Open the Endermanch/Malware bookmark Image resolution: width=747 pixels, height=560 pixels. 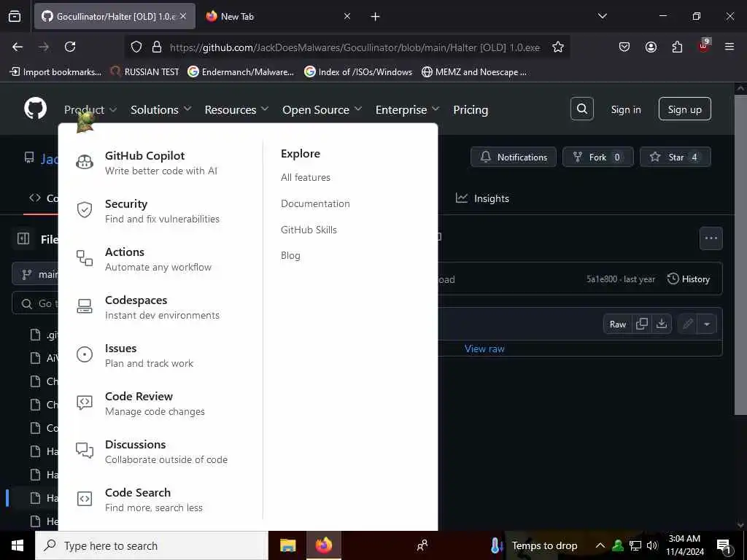pos(241,72)
